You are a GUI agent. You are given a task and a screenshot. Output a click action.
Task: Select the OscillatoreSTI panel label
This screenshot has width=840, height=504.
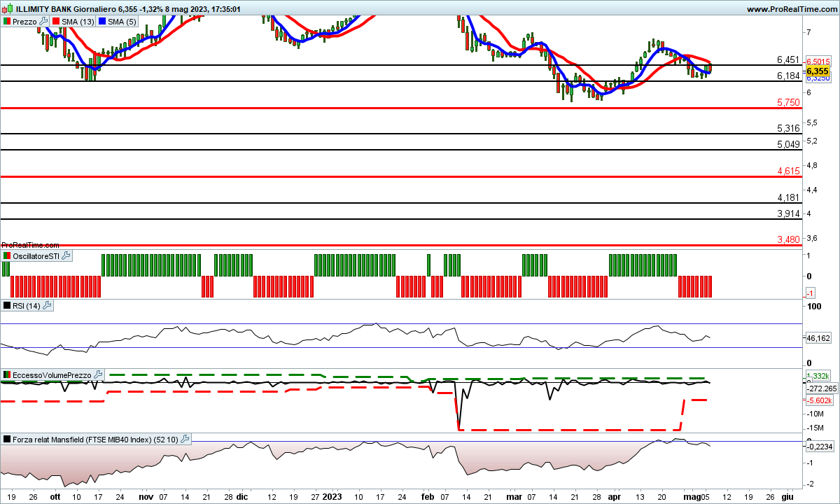point(36,256)
